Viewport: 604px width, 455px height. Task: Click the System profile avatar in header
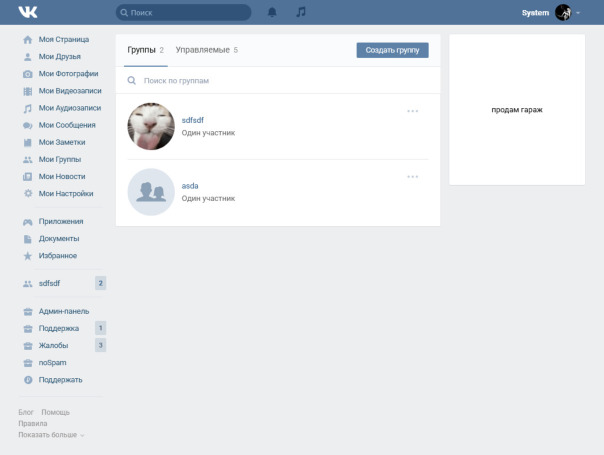click(x=563, y=13)
